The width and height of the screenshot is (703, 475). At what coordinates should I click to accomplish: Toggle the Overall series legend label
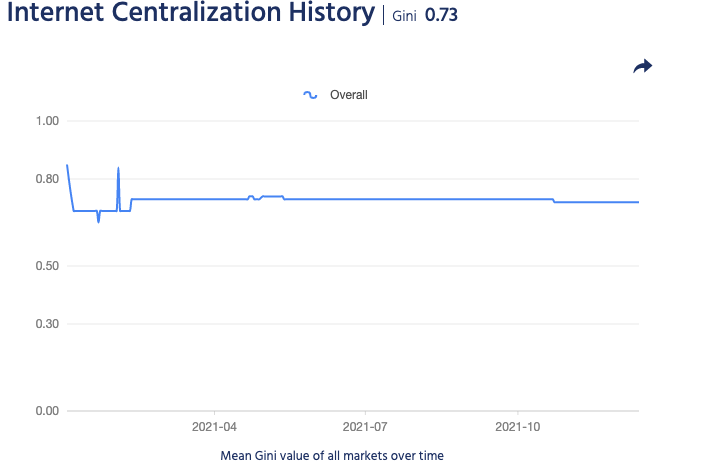click(x=349, y=95)
